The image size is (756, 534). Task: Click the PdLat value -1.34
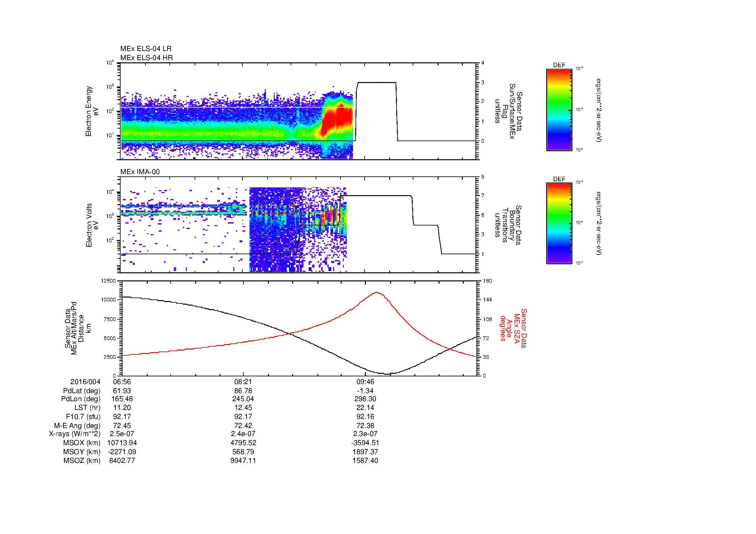coord(365,391)
